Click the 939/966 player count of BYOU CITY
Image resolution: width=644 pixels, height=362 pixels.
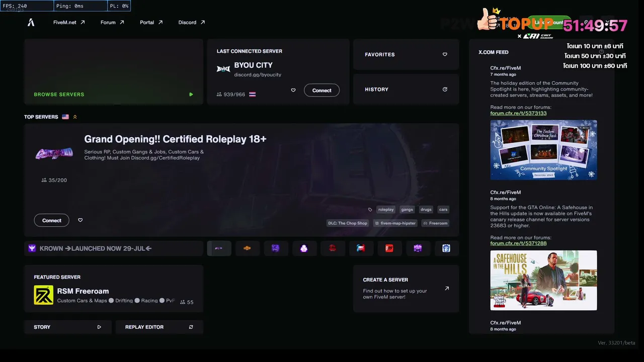pos(231,95)
